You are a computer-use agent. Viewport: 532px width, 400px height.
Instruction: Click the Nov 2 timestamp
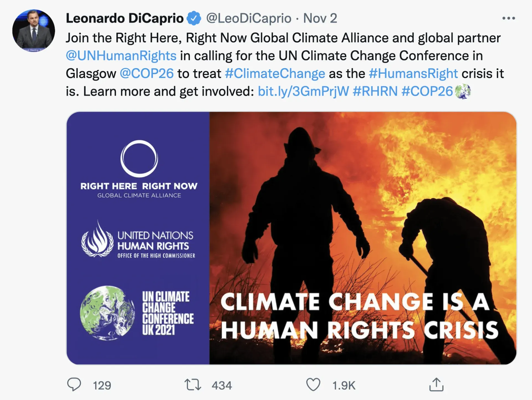point(320,18)
